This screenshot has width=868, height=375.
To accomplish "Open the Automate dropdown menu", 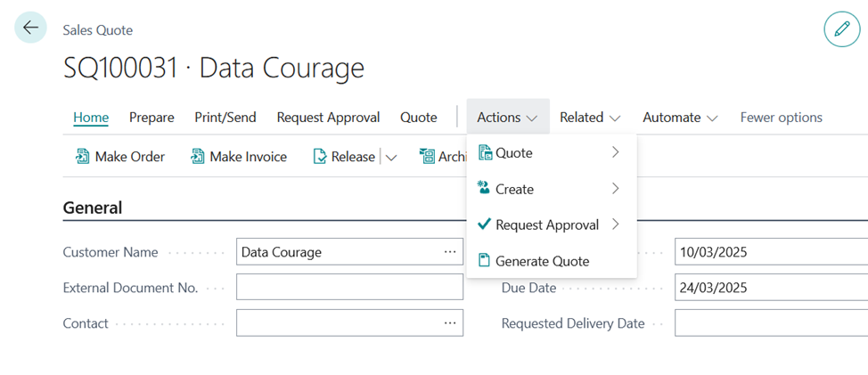I will tap(680, 118).
